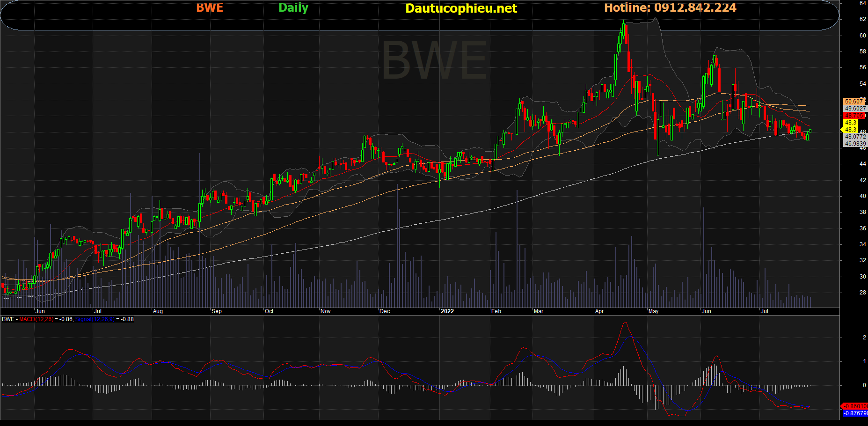The height and width of the screenshot is (426, 868).
Task: Click the blue -0.876799 signal value tag
Action: point(855,413)
